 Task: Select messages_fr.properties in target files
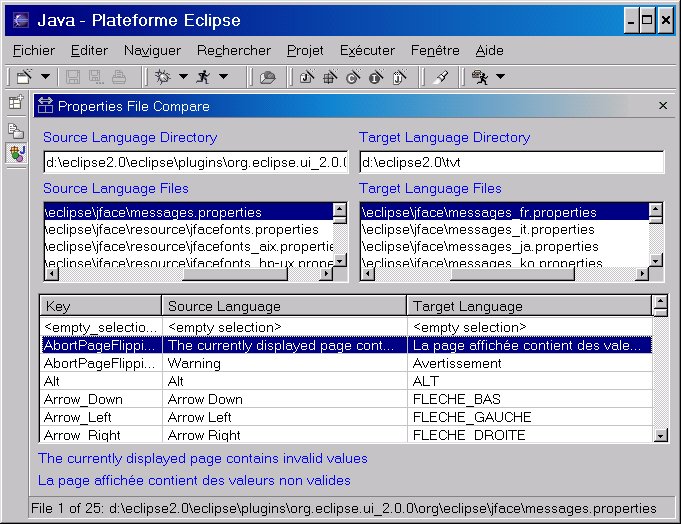[505, 212]
